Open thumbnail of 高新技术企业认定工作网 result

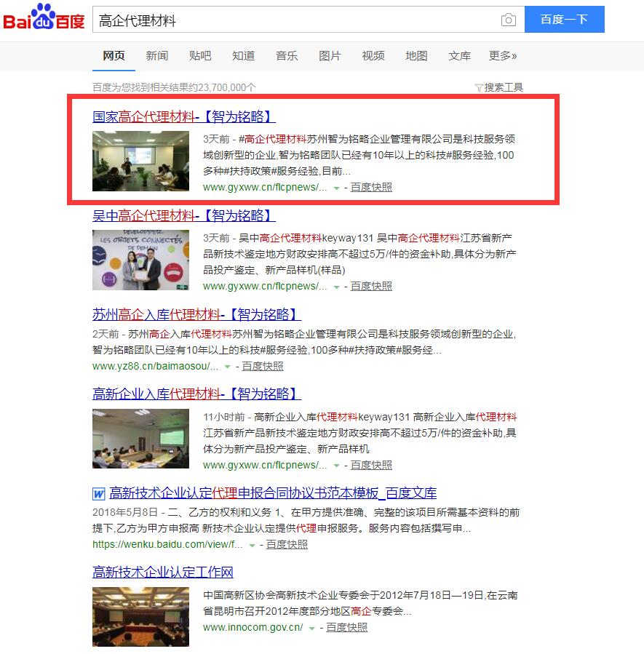pos(140,617)
